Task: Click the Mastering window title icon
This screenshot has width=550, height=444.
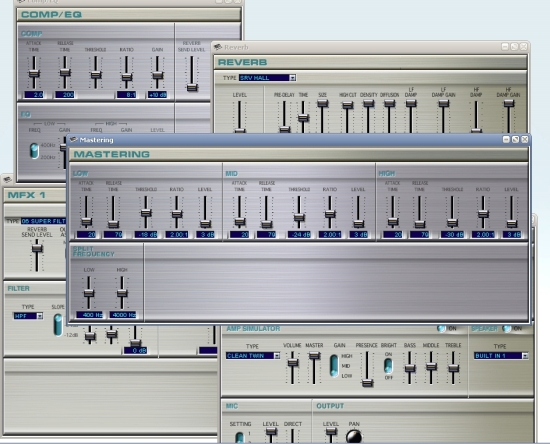Action: (73, 140)
